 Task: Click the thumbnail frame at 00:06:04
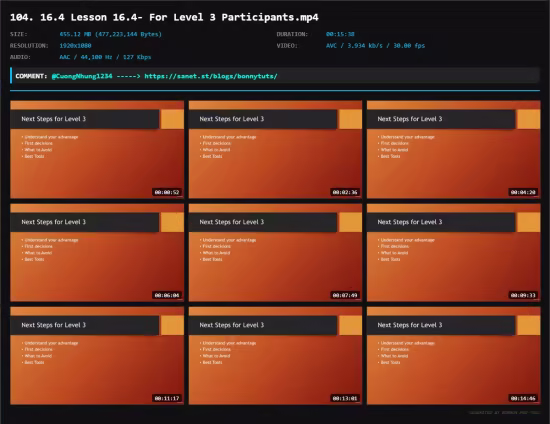click(97, 253)
